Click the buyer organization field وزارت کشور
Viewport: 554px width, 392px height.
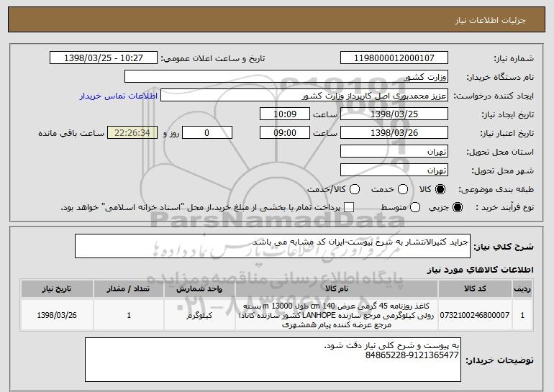286,77
